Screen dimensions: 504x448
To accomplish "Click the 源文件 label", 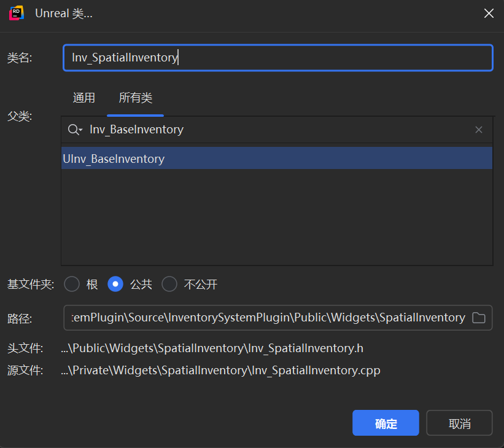I will (x=25, y=371).
